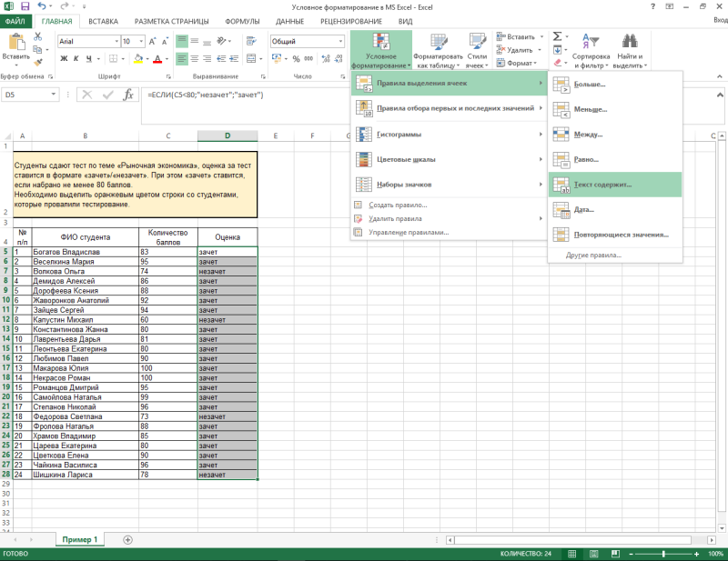Viewport: 728px width, 561px height.
Task: Select column D header
Action: click(227, 136)
